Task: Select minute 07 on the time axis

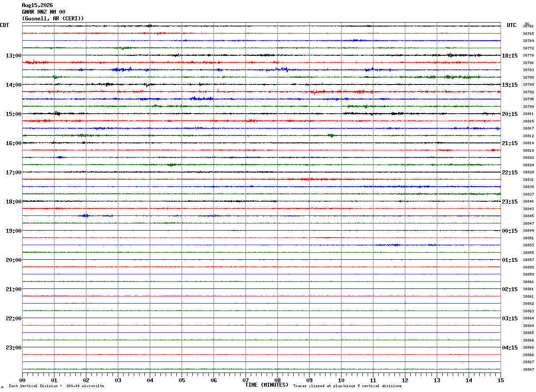Action: [245, 380]
